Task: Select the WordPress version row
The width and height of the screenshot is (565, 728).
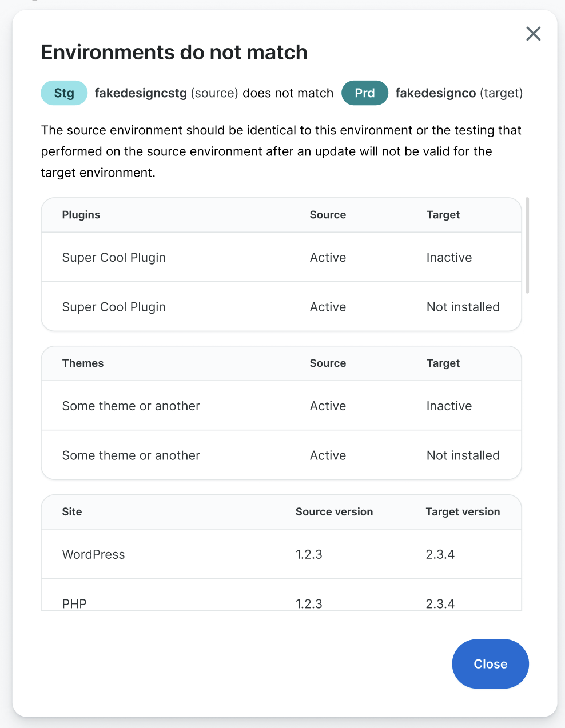Action: (93, 554)
